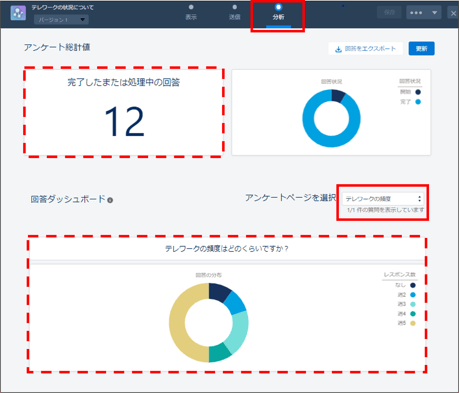
Task: Click the survey title テレワークの状況について
Action: coord(63,7)
